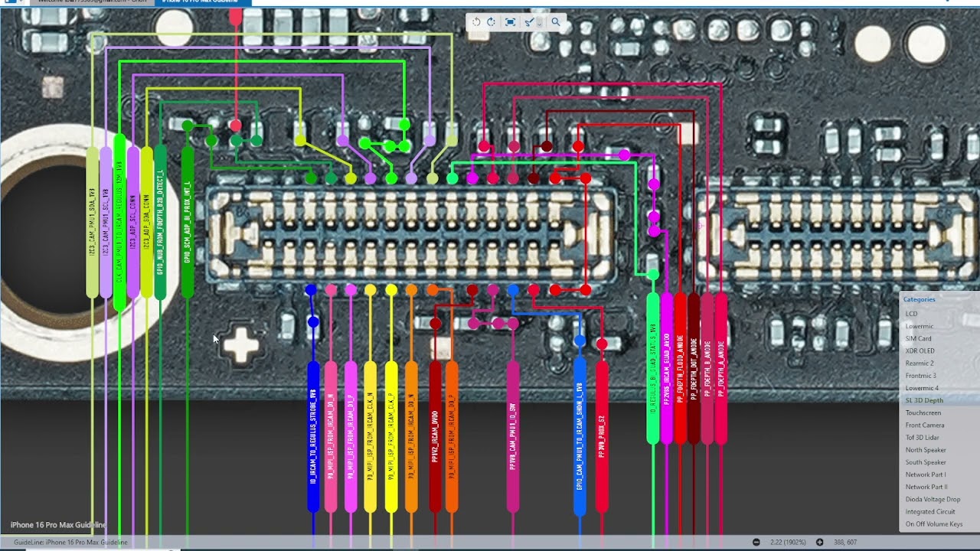Select the XDR OLED category
Image resolution: width=980 pixels, height=551 pixels.
coord(920,350)
